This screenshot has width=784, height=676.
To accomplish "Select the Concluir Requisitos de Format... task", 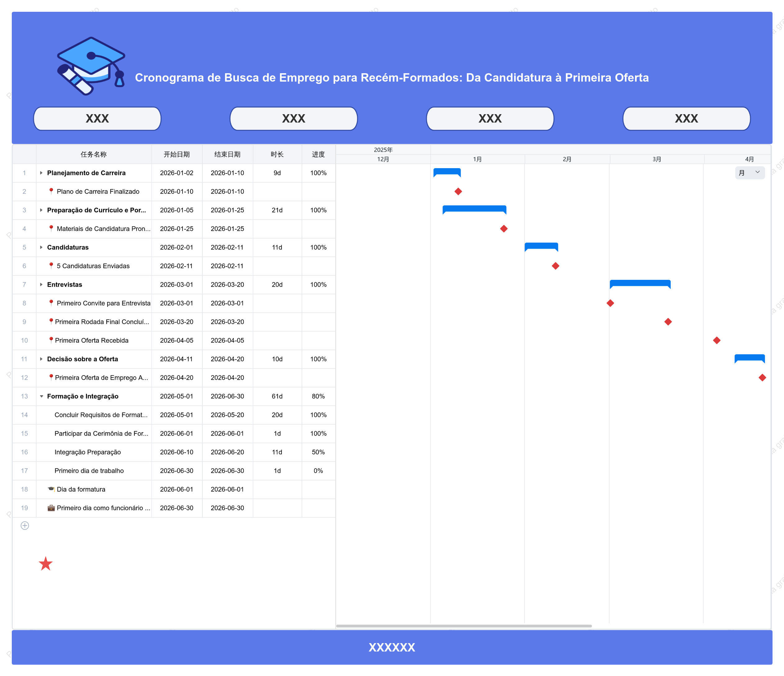I will [101, 415].
